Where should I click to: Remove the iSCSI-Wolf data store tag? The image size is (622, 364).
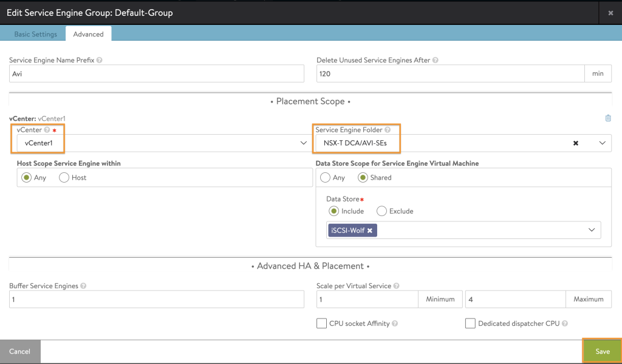(370, 231)
